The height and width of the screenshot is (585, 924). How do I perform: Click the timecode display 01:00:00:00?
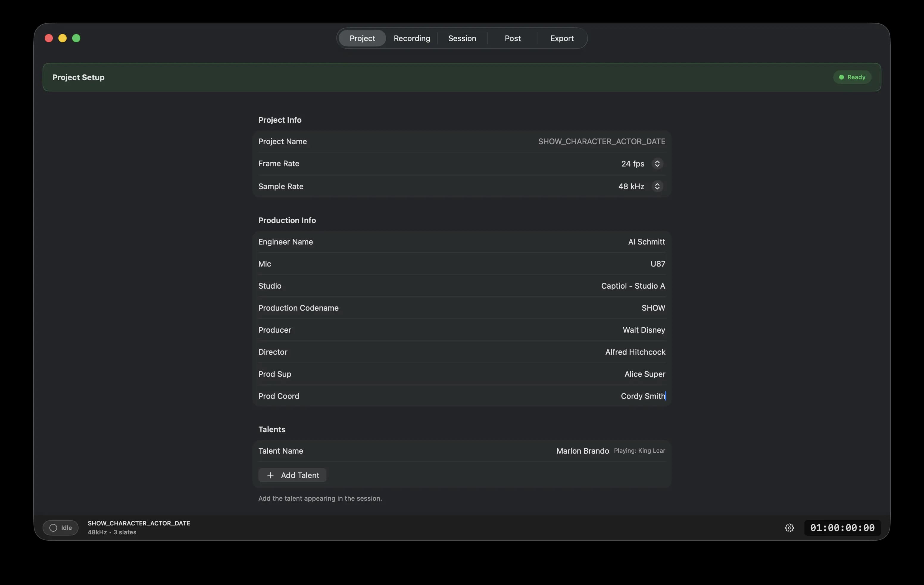click(842, 528)
